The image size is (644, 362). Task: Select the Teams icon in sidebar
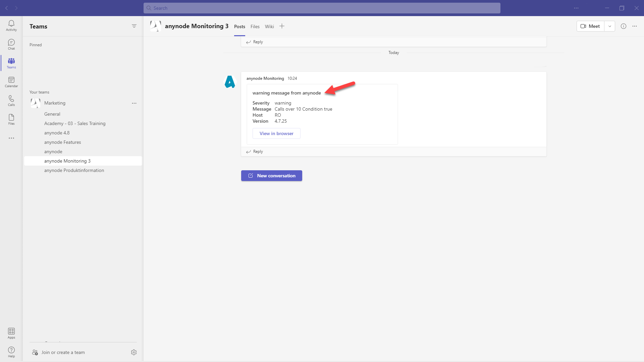pyautogui.click(x=11, y=63)
